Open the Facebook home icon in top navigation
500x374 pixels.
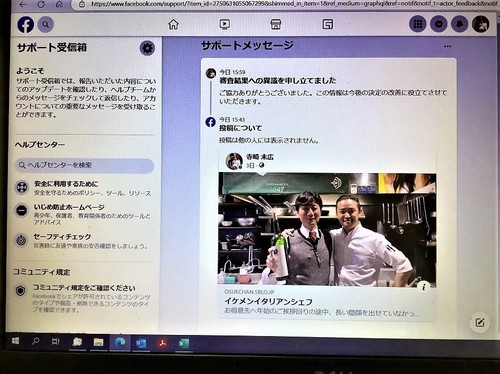click(173, 24)
